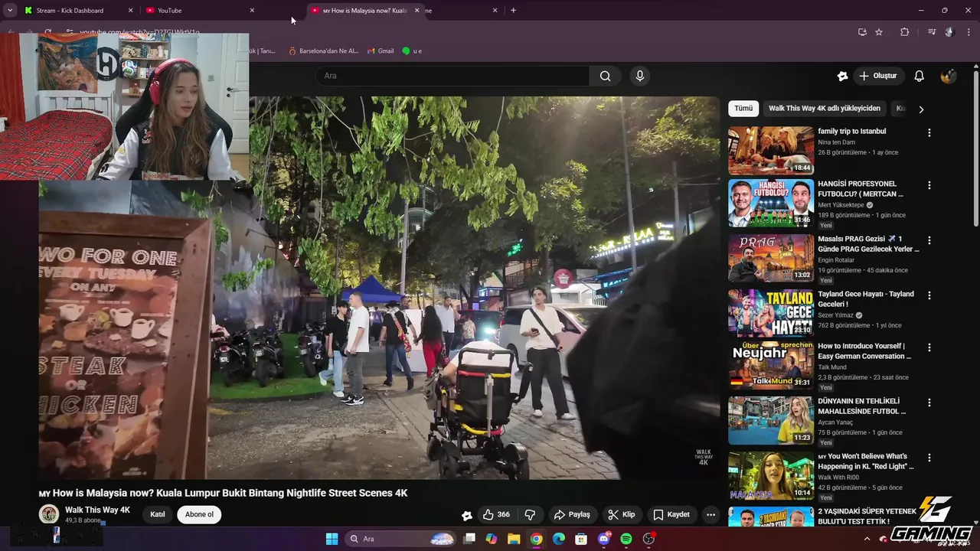Open 'family trip to Istanbul' video thumbnail

click(771, 151)
